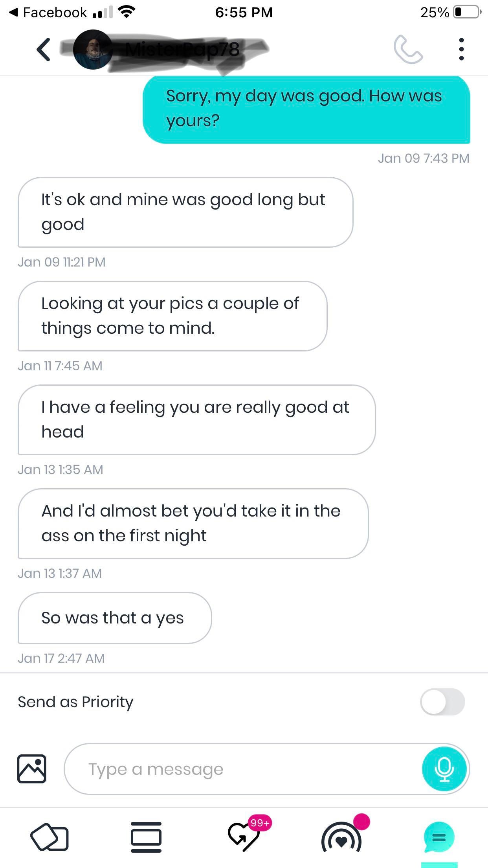Open the sender's profile picture

(x=93, y=50)
